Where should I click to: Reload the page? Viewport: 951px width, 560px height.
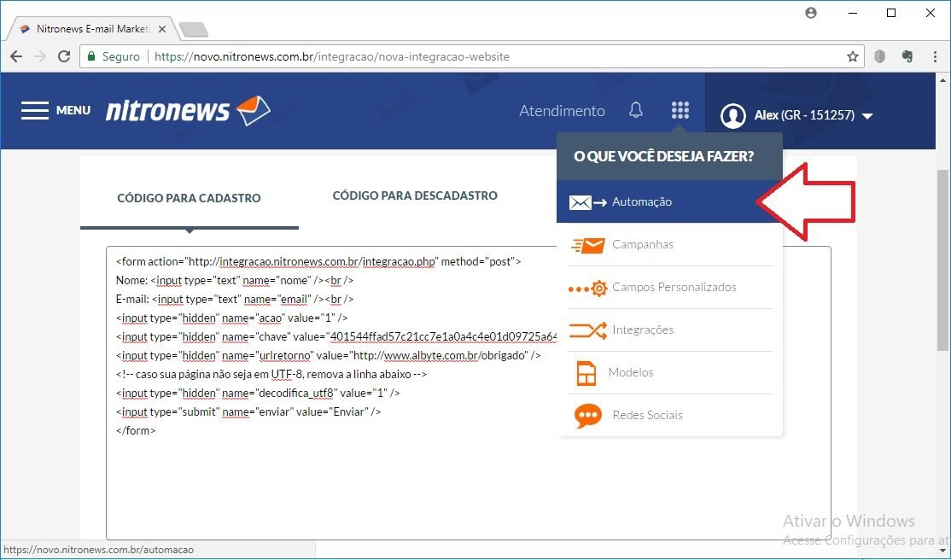(x=64, y=56)
